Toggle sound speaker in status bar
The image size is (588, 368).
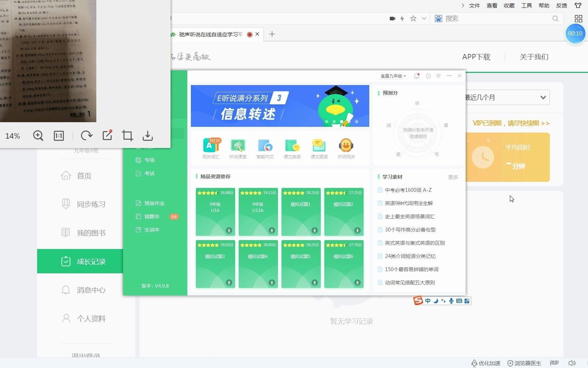click(572, 363)
